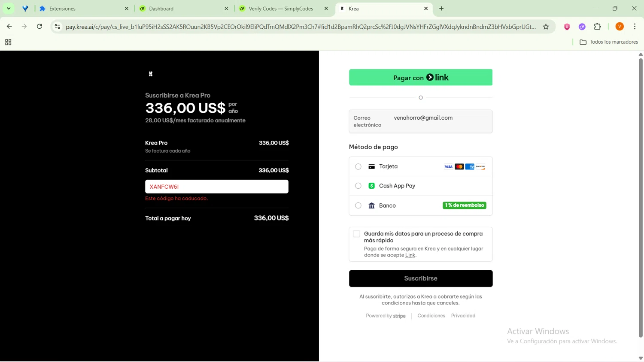Screen dimensions: 644x362
Task: Click the page vertical scrollbar
Action: [641, 197]
